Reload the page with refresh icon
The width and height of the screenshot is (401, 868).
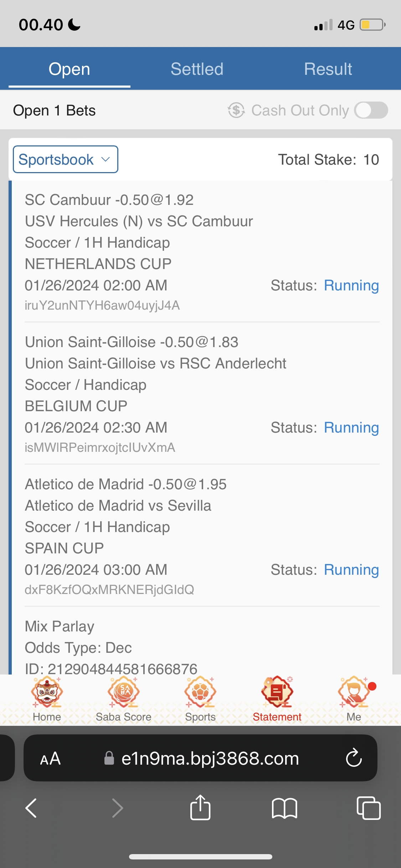point(354,758)
